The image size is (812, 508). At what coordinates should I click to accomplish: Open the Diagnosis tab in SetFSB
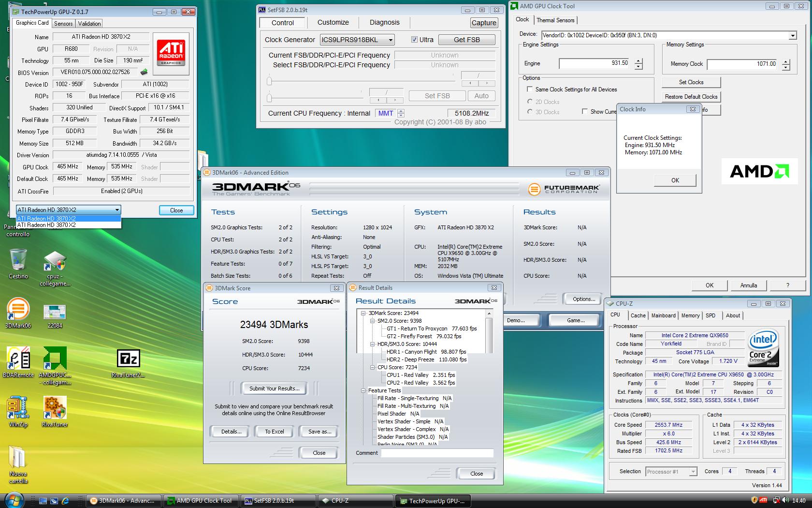coord(384,22)
